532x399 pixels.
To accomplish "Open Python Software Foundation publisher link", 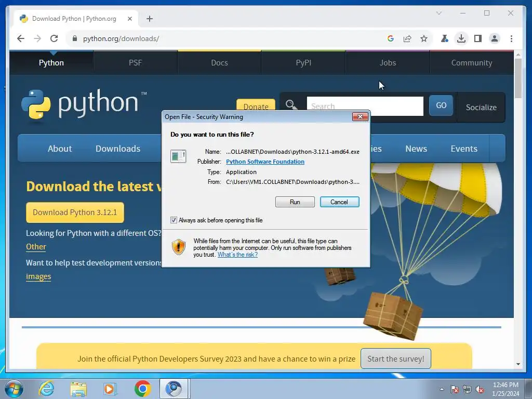I will (x=265, y=162).
